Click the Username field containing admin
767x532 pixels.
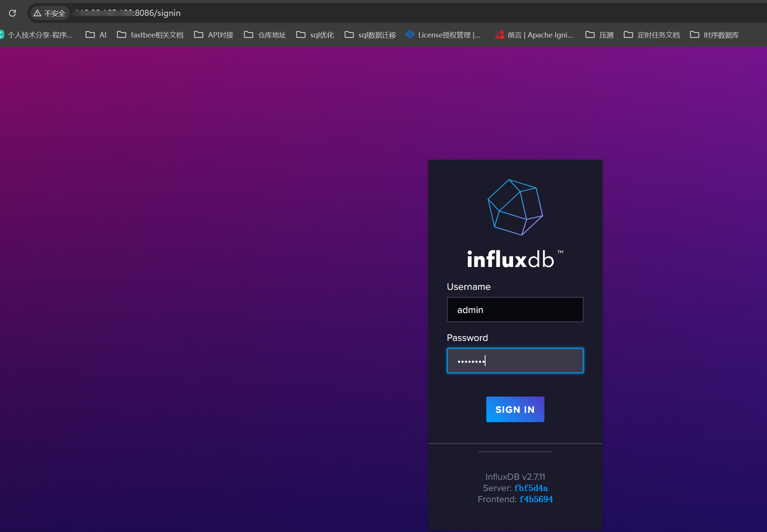pos(515,310)
